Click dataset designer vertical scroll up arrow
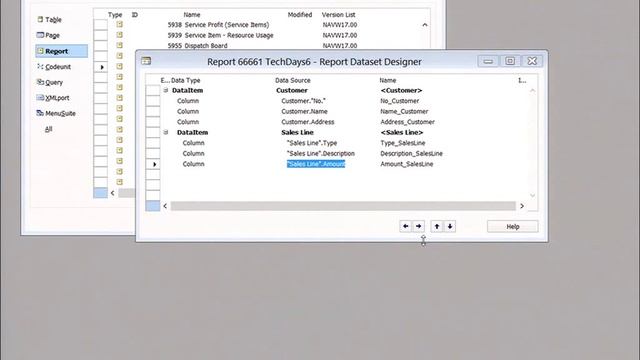The width and height of the screenshot is (640, 360). pos(532,91)
